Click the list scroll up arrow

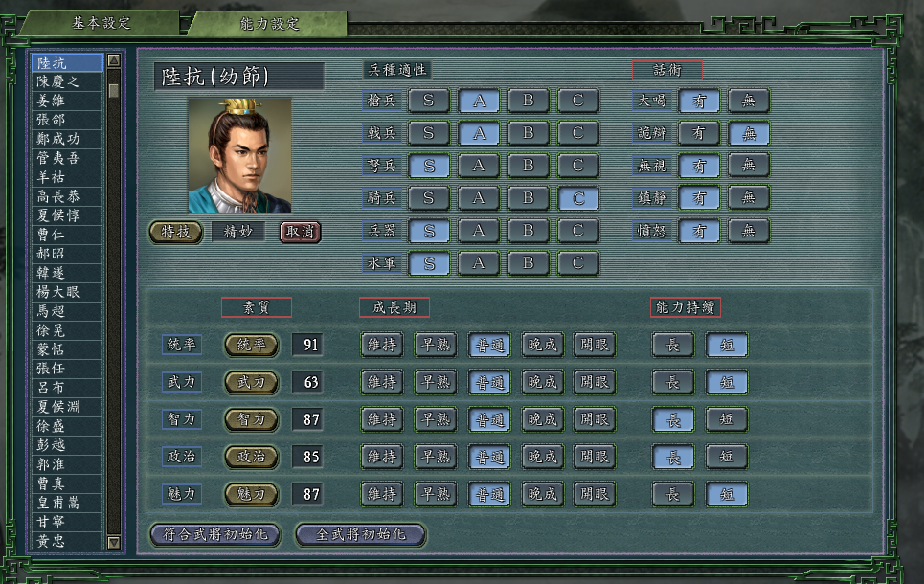pos(114,60)
